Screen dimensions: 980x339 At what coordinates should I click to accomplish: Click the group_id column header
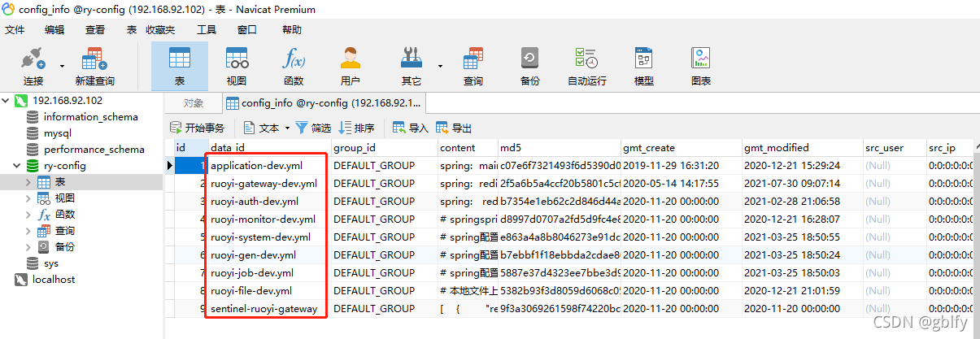[384, 148]
